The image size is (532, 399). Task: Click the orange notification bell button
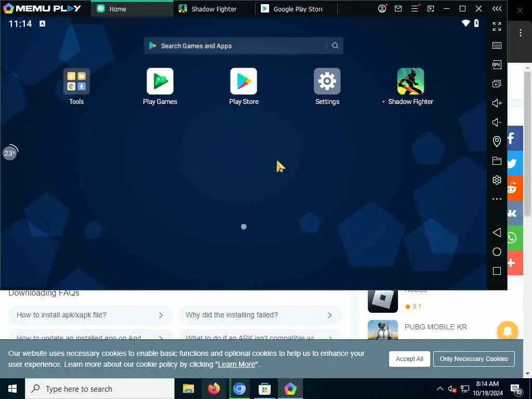click(x=507, y=330)
